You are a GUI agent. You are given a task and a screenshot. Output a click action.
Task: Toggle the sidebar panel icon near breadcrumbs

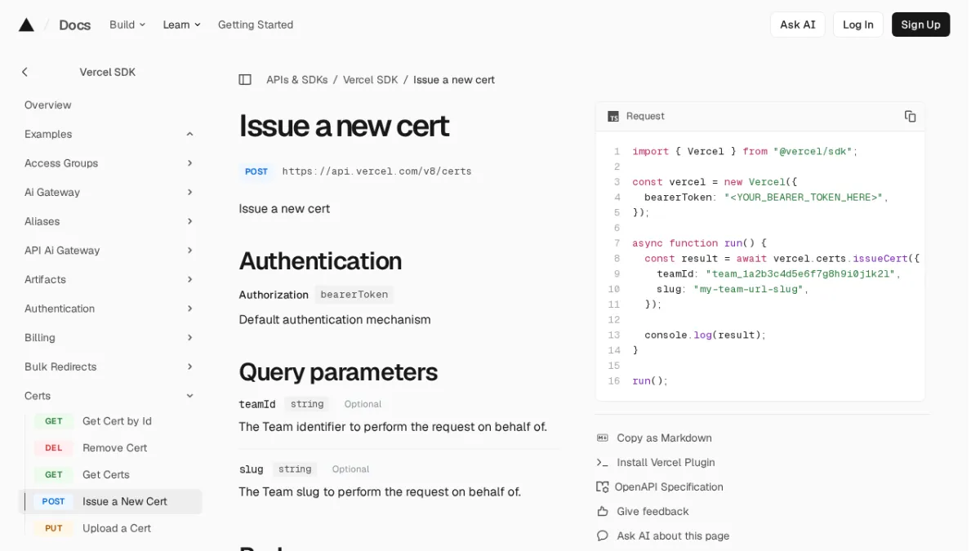245,80
